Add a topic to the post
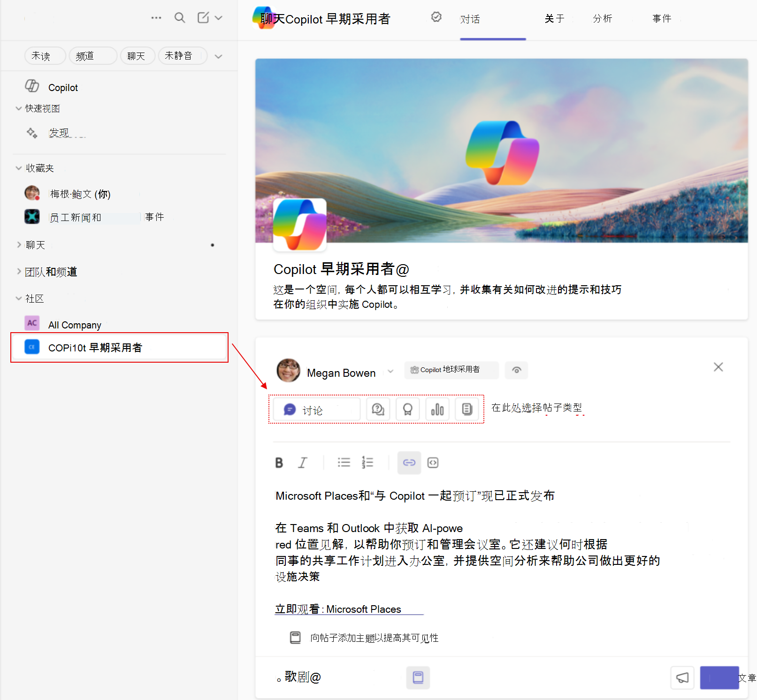Screen dimensions: 757x700 tap(364, 638)
